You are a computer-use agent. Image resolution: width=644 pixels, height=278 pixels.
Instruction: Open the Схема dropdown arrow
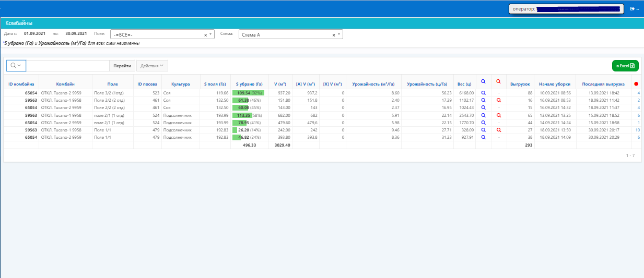click(x=339, y=34)
